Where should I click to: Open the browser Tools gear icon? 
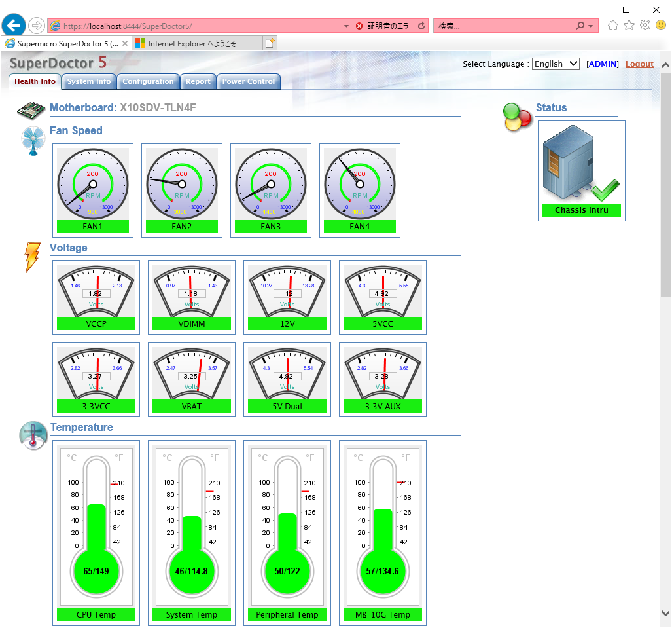click(x=645, y=26)
